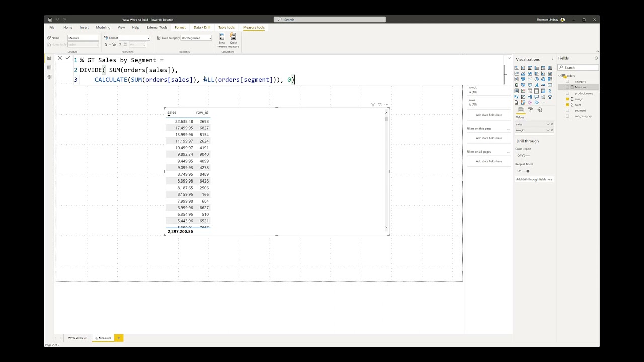Add a new page with plus button

119,338
